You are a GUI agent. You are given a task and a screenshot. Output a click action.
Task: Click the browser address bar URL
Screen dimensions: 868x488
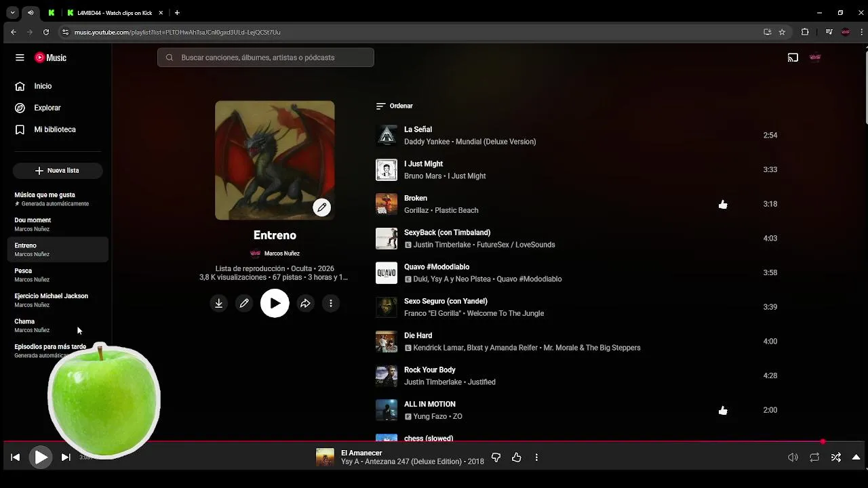(x=177, y=32)
